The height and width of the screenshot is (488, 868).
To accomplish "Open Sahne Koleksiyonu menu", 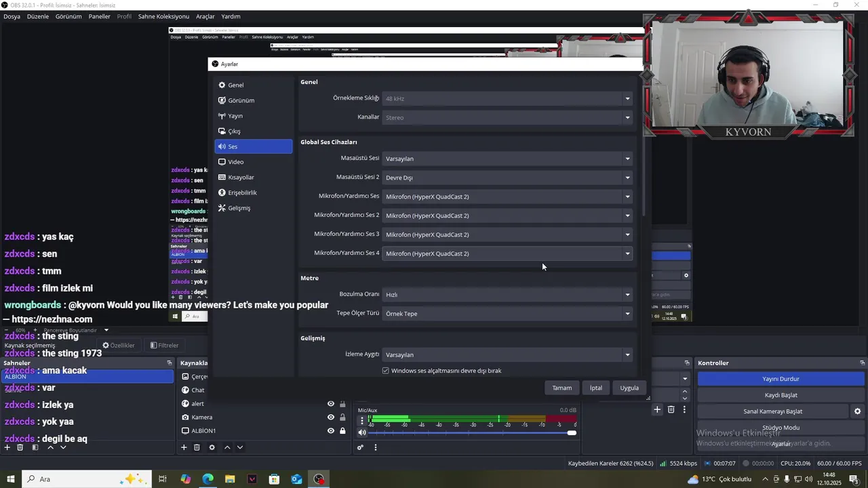I will pyautogui.click(x=163, y=16).
